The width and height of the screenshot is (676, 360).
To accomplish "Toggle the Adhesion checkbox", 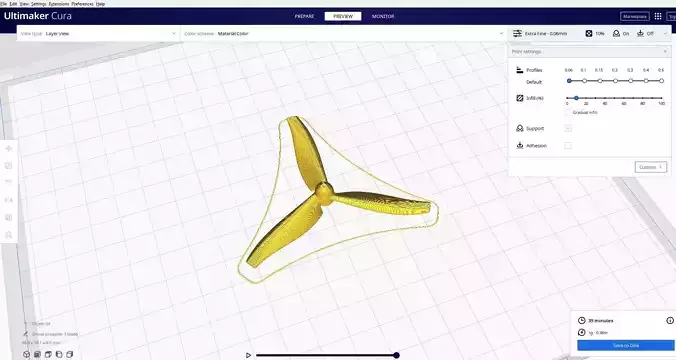I will [x=568, y=145].
